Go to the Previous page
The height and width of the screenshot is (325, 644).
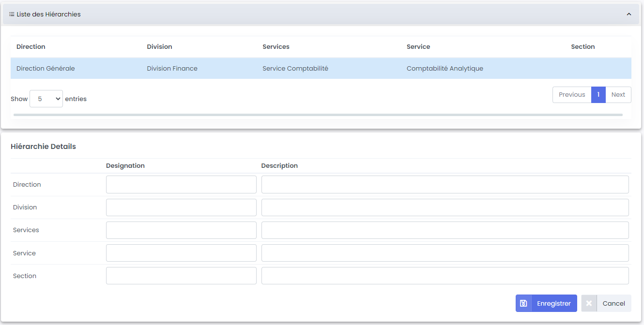click(x=572, y=95)
